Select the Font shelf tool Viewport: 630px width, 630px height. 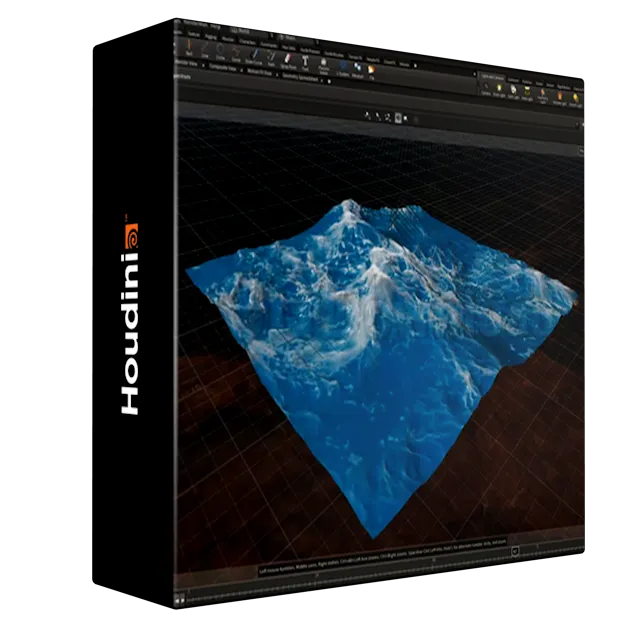click(305, 65)
